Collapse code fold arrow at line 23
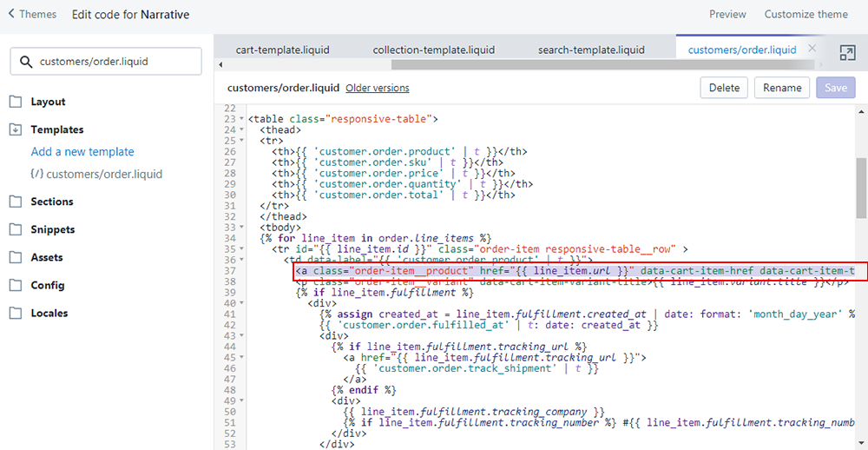 click(241, 119)
